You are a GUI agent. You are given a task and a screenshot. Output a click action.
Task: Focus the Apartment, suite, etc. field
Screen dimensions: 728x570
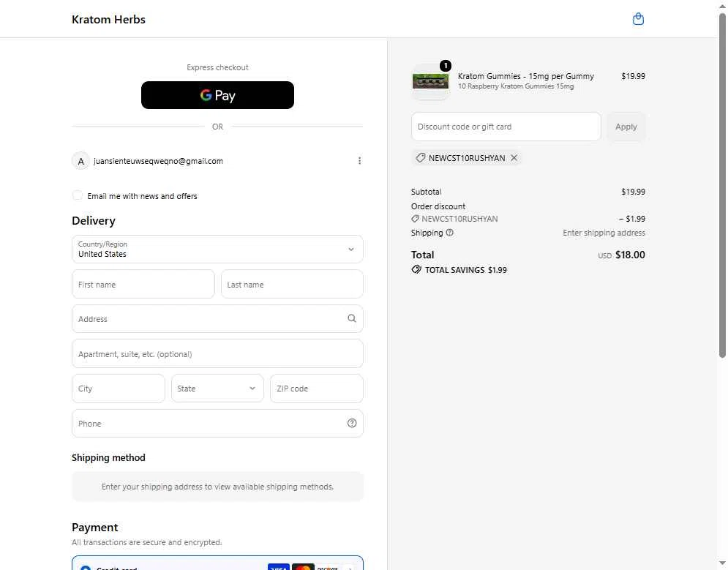217,353
